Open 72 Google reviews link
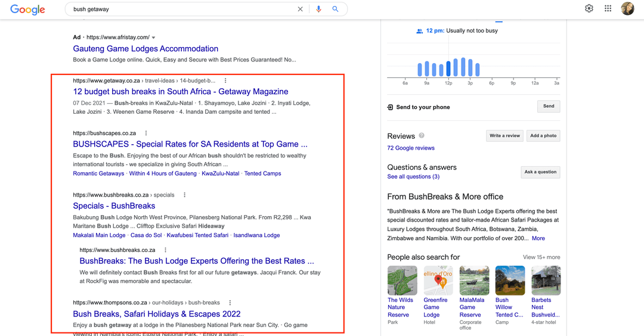 [x=411, y=148]
